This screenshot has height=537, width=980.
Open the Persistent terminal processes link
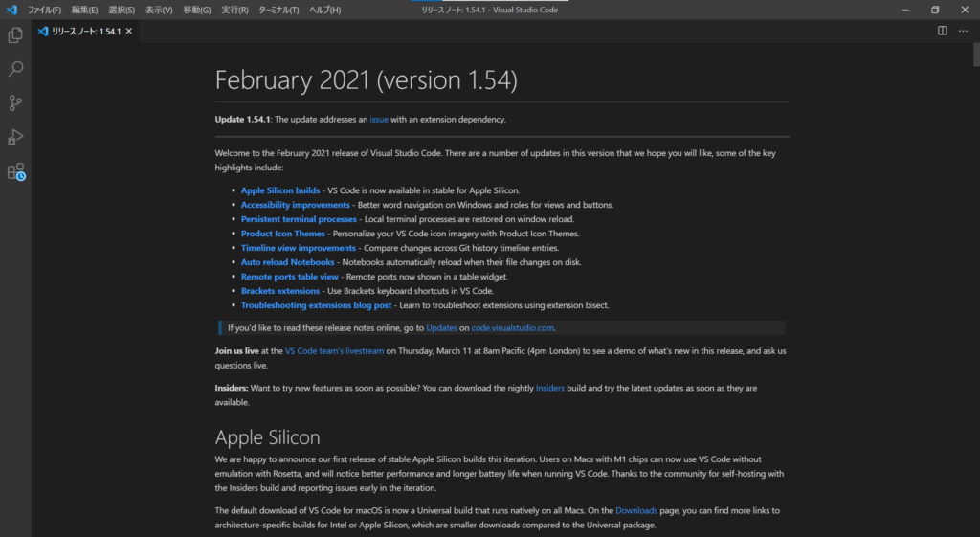click(x=299, y=219)
